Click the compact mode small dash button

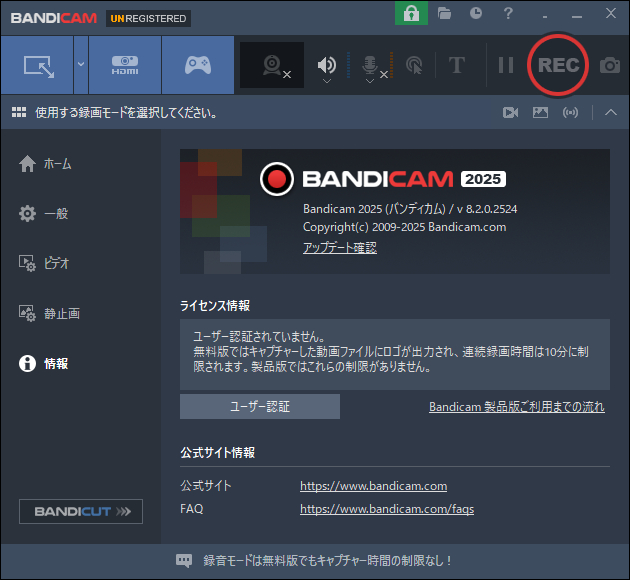pos(545,17)
